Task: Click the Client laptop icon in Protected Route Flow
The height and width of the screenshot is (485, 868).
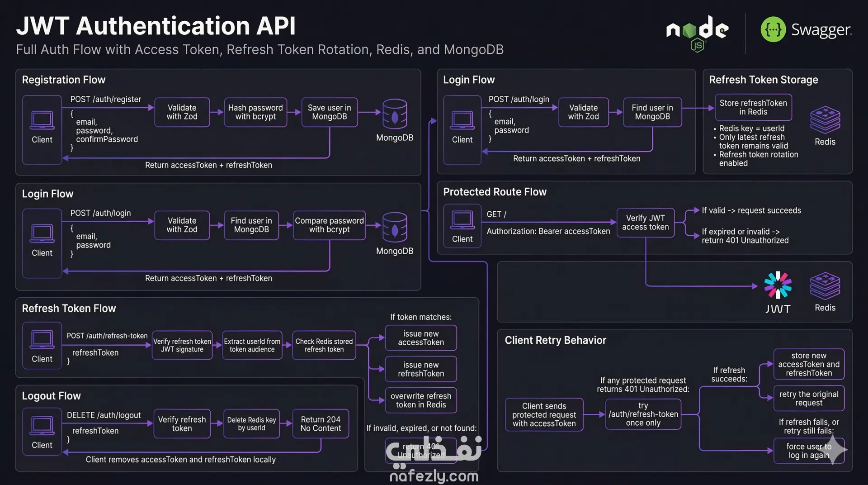Action: click(462, 220)
